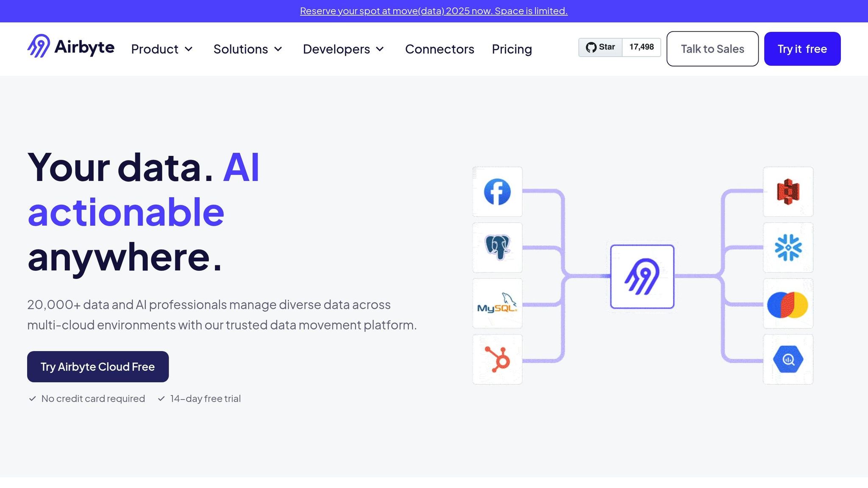This screenshot has width=868, height=488.
Task: Select the Amazon Redshift destination icon
Action: pos(788,192)
